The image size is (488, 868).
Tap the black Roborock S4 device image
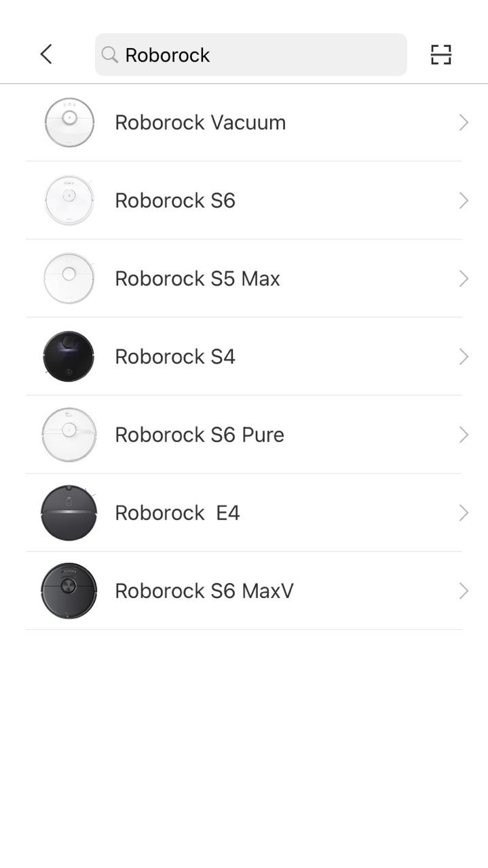point(69,357)
